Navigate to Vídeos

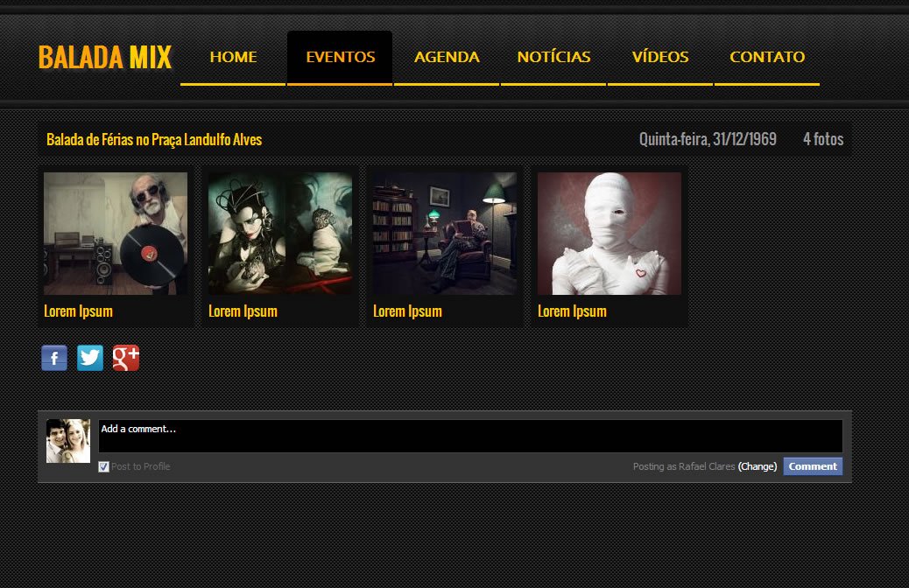click(660, 57)
